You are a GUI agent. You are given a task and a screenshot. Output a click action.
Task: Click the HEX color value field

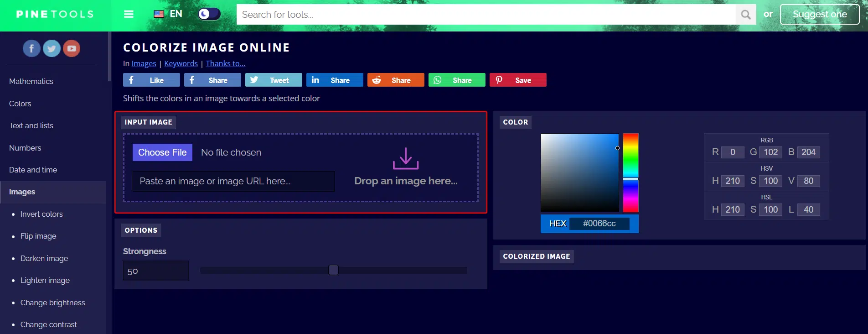pos(599,224)
